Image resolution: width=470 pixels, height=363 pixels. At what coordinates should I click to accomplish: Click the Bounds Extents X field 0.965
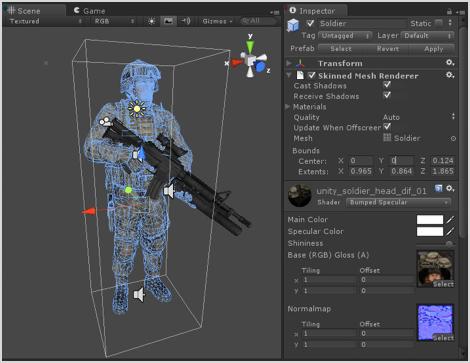tap(361, 171)
